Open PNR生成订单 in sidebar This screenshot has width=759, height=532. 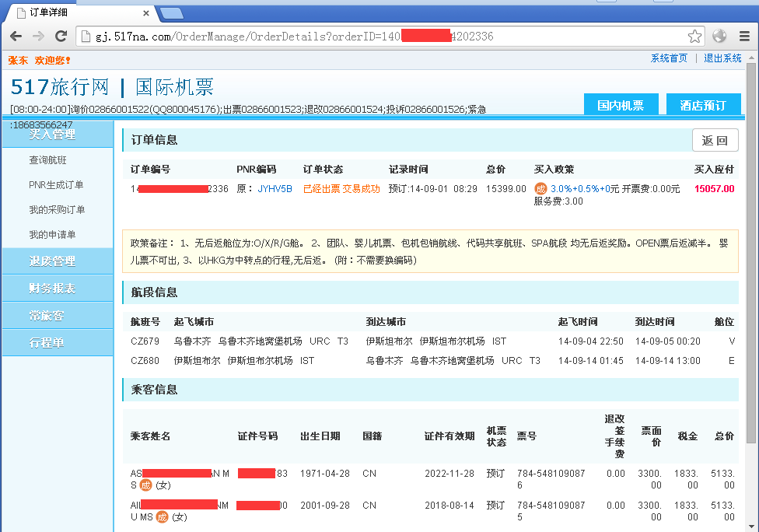pos(56,185)
